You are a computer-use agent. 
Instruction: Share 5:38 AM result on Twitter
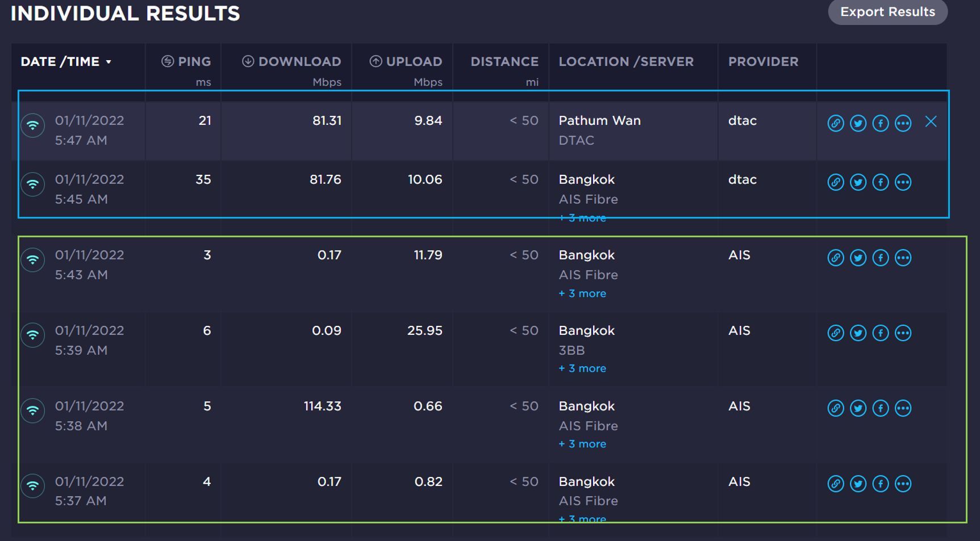858,408
